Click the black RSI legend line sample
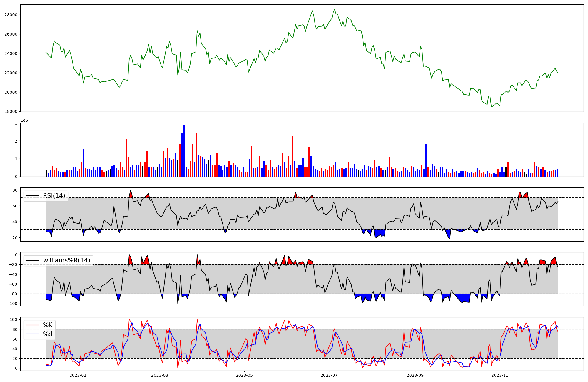The height and width of the screenshot is (382, 588). coord(32,196)
